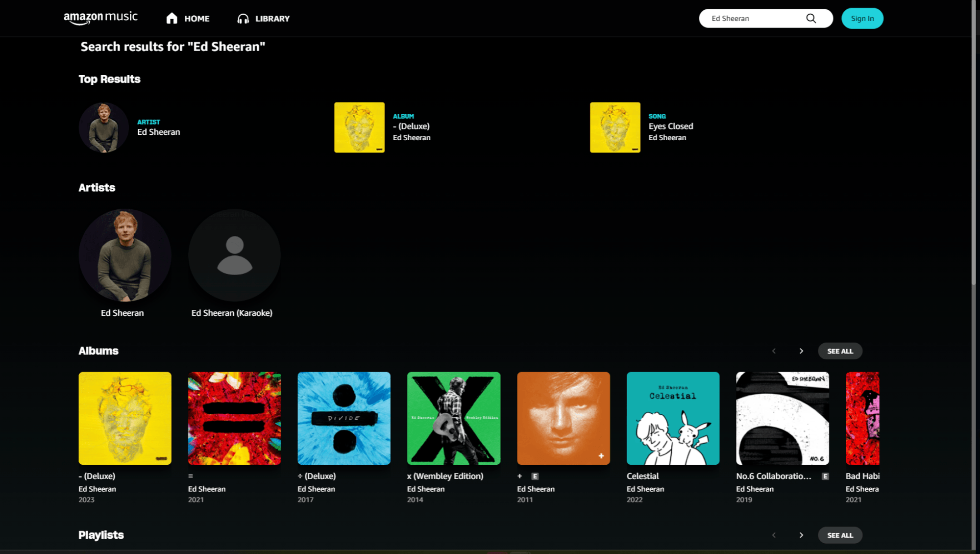The height and width of the screenshot is (554, 980).
Task: Open the Ed Sheeran artist name in Top Results
Action: coord(158,132)
